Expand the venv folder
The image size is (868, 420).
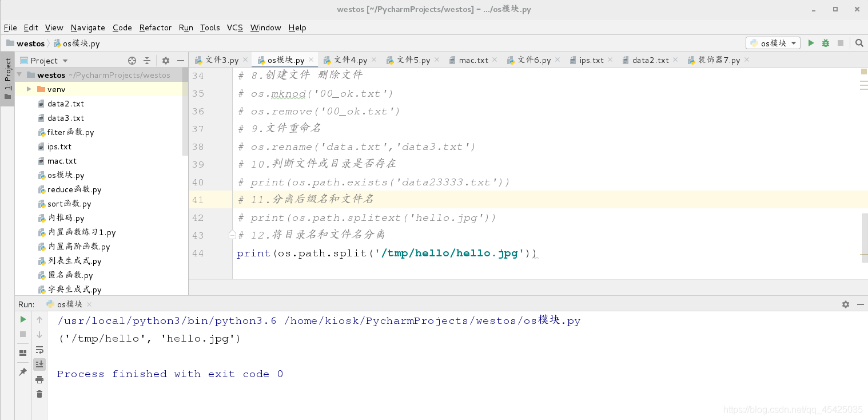29,89
